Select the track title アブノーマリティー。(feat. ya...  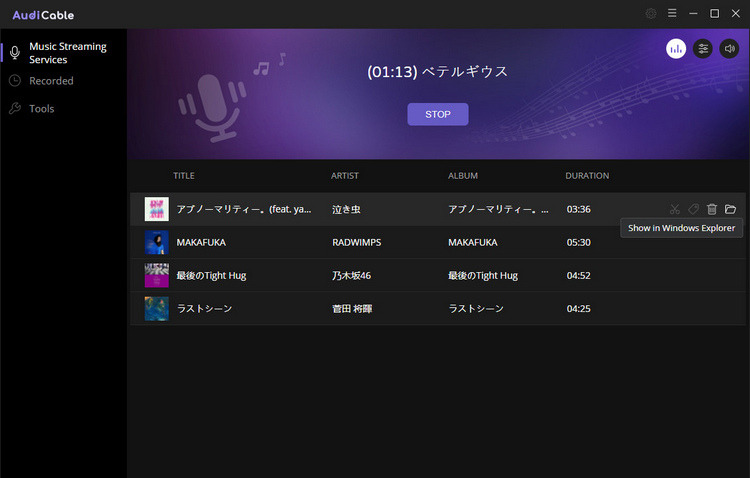244,209
